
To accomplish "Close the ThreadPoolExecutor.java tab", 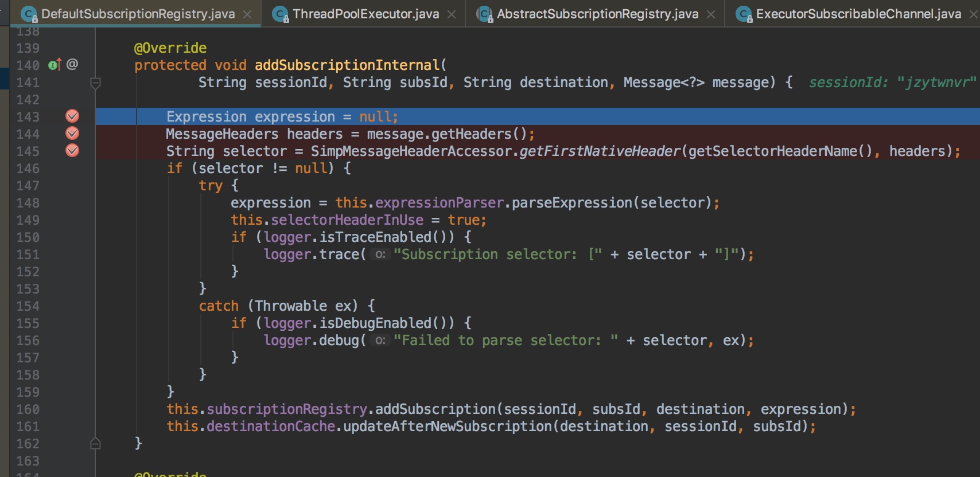I will pos(452,14).
